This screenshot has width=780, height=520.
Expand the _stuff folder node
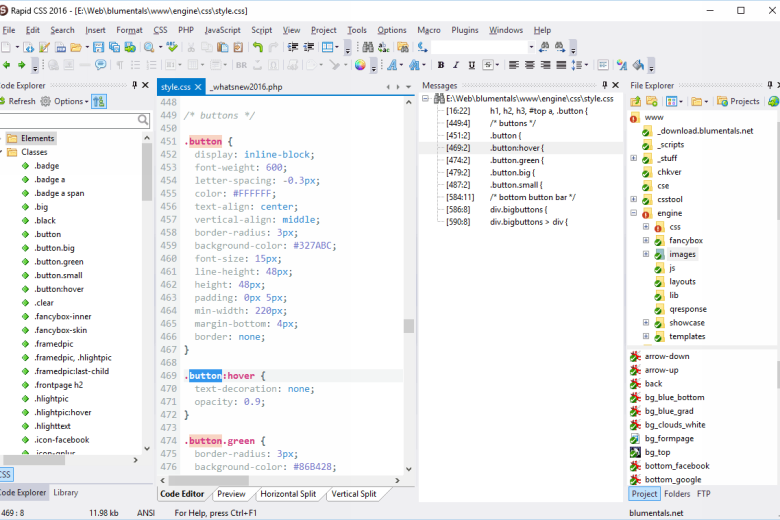tap(634, 158)
